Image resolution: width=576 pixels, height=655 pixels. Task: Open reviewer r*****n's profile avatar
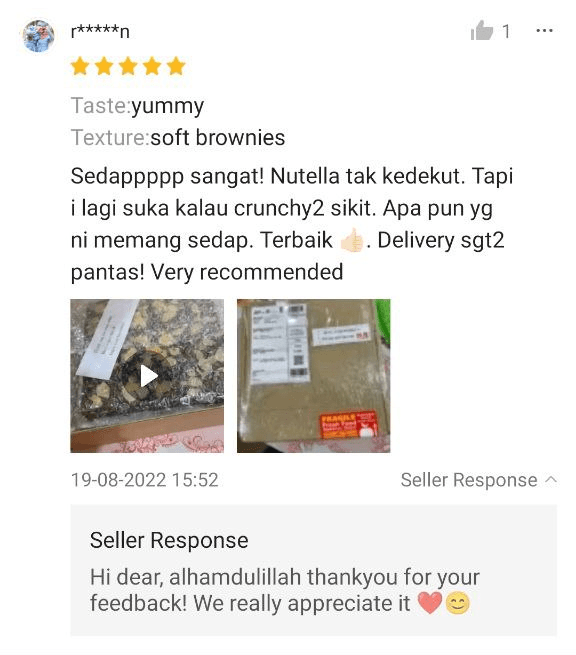point(38,36)
